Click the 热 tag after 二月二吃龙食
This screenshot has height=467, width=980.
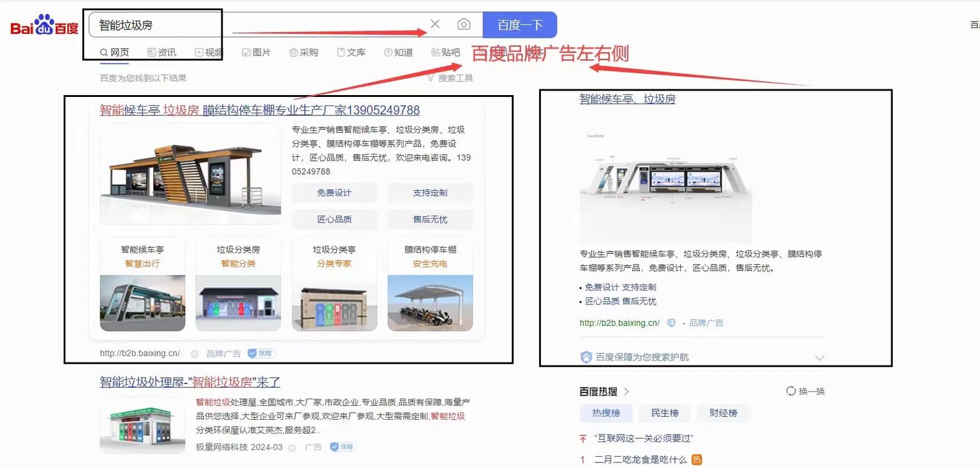(697, 459)
